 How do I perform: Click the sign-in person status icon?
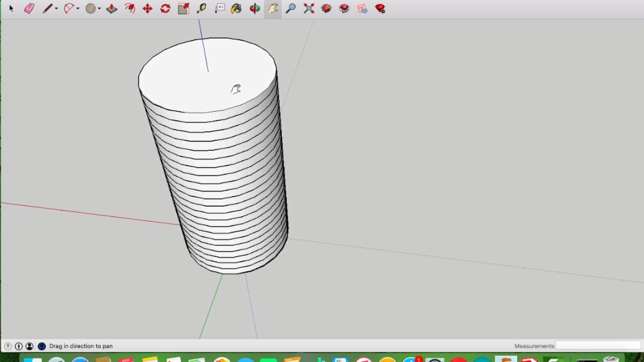click(30, 346)
